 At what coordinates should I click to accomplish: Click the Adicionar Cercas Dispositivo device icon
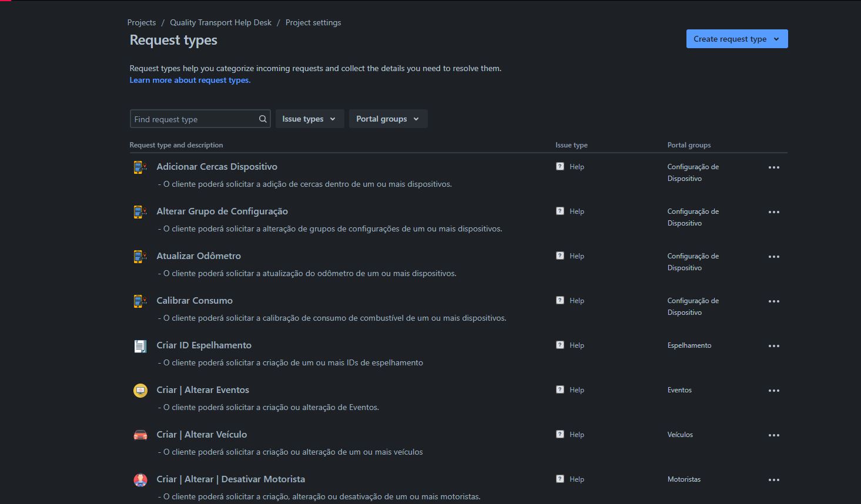[140, 167]
